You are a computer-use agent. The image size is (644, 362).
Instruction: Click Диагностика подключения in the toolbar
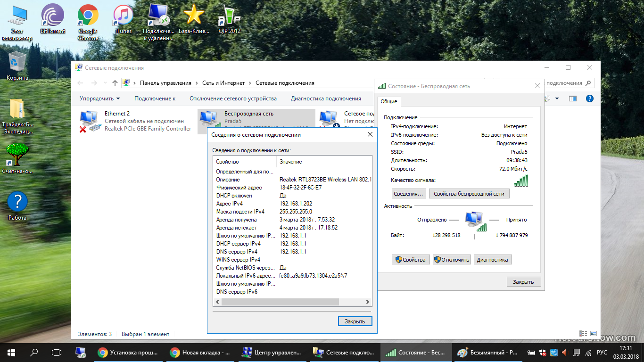(x=326, y=99)
